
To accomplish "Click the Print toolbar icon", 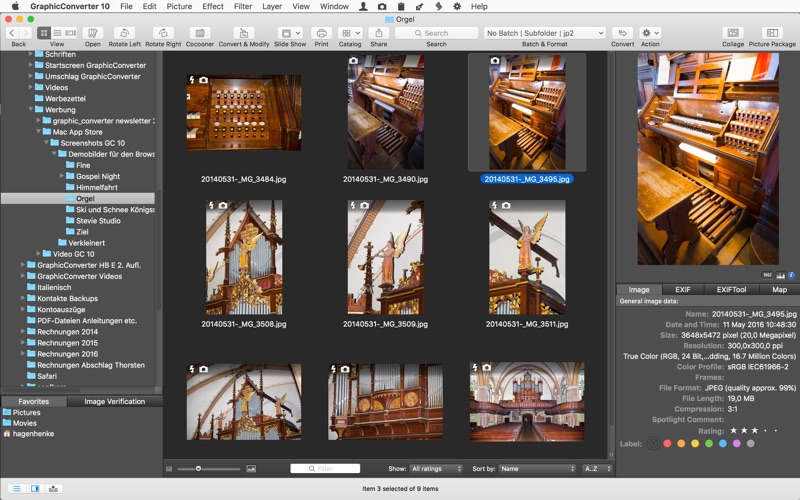I will [321, 33].
